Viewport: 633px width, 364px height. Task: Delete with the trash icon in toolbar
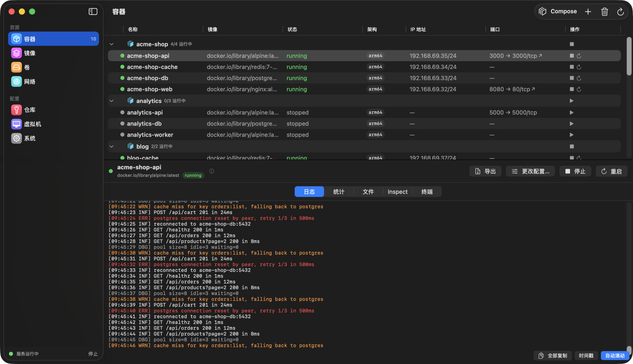(604, 11)
